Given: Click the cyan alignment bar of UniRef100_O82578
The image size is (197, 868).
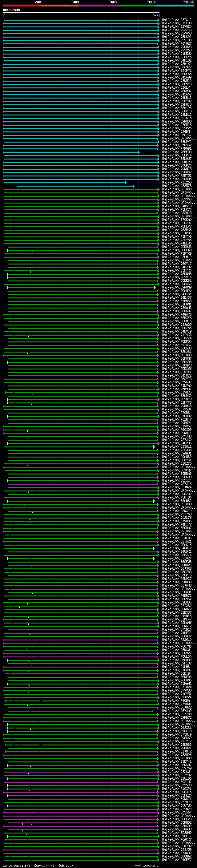Looking at the screenshot, I should pyautogui.click(x=76, y=186).
